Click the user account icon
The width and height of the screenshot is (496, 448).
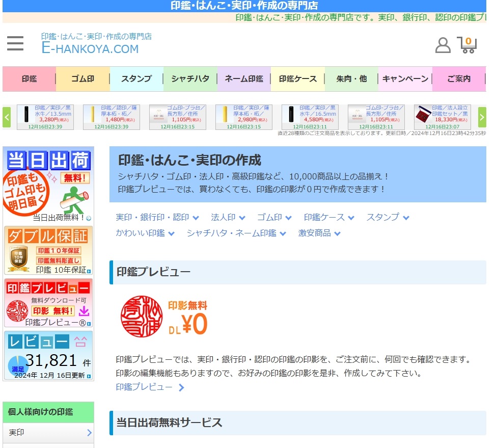click(443, 45)
